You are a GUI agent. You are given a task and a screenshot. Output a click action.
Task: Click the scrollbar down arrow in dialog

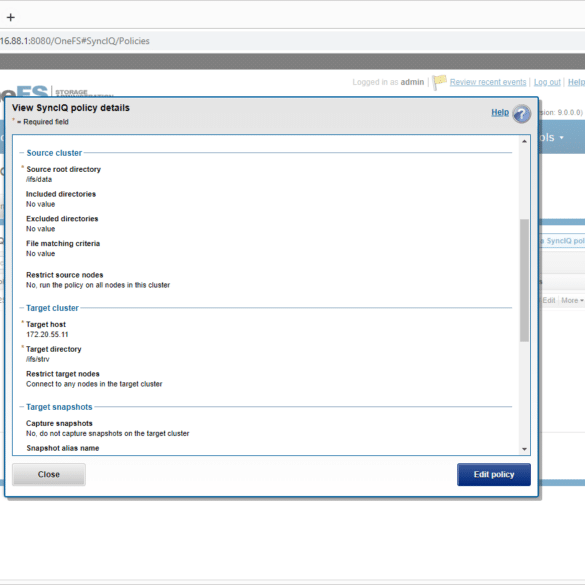524,449
